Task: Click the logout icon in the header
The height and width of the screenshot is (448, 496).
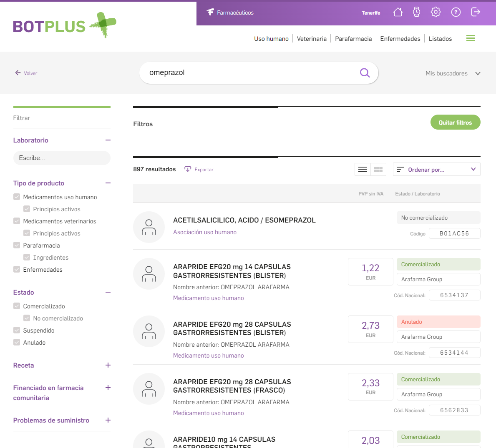Action: (476, 13)
